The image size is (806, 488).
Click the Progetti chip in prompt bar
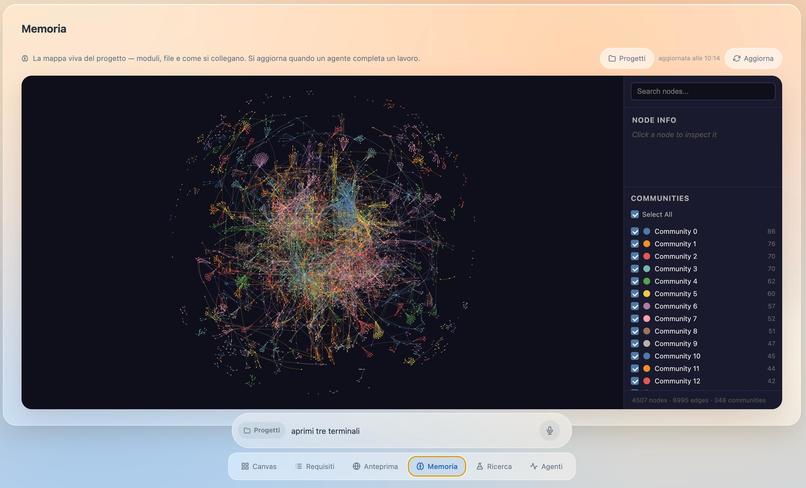[262, 430]
